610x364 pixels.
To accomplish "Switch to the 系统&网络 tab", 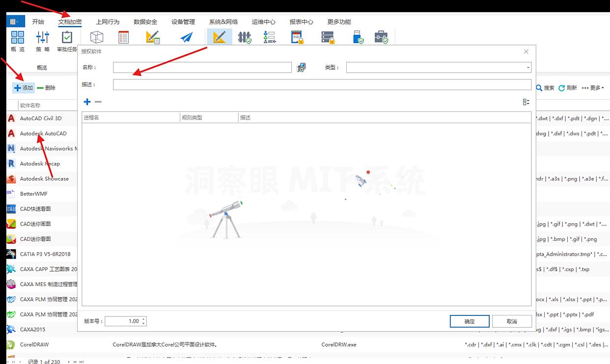I will 223,22.
